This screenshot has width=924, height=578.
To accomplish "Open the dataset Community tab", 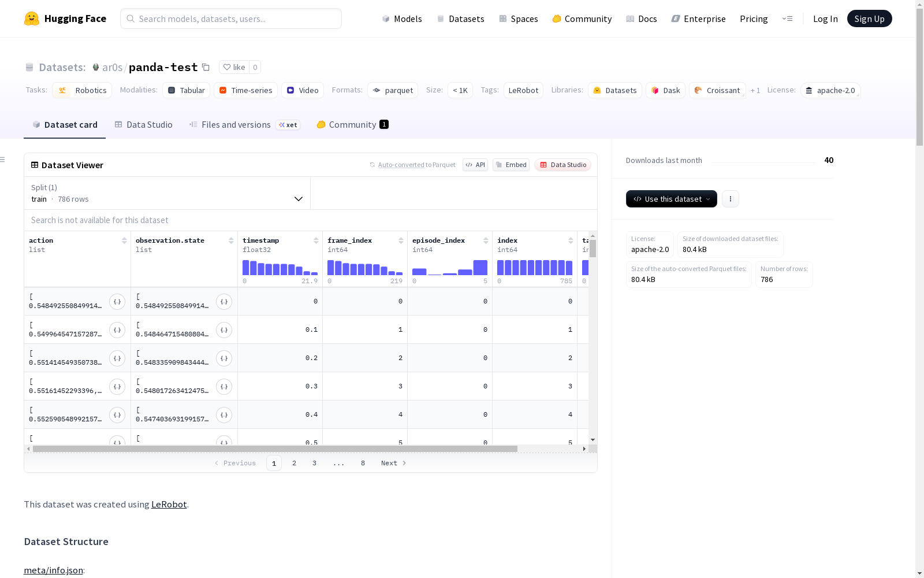I will 353,125.
